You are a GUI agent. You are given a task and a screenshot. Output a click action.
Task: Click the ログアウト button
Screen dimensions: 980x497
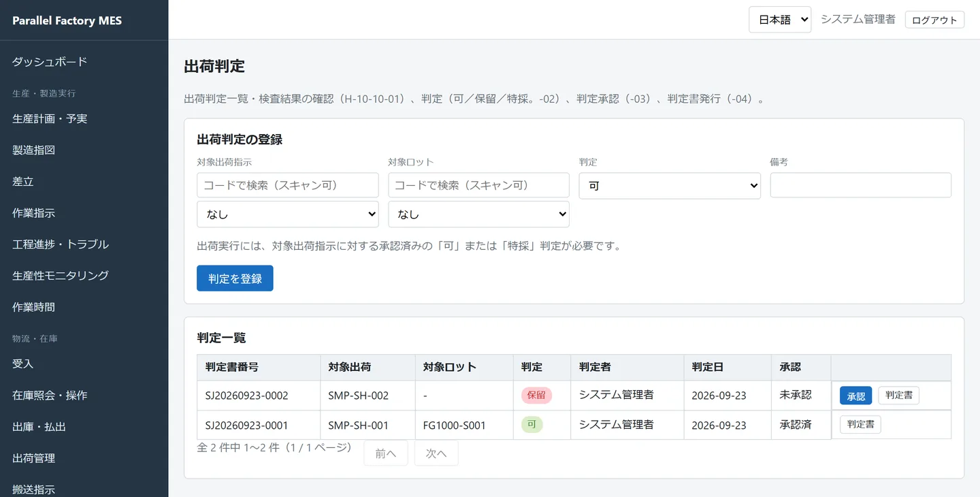(934, 20)
